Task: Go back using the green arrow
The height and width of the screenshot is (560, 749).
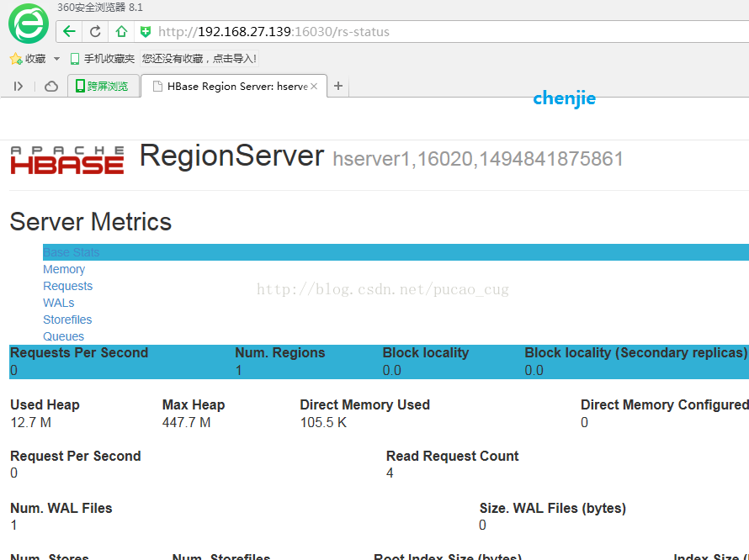Action: click(69, 31)
